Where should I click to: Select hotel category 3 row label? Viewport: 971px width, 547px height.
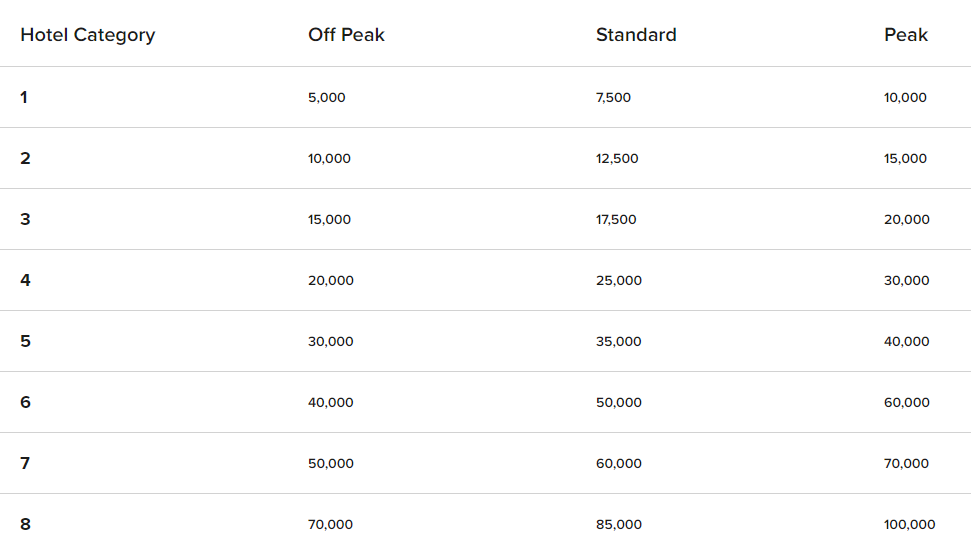point(25,219)
